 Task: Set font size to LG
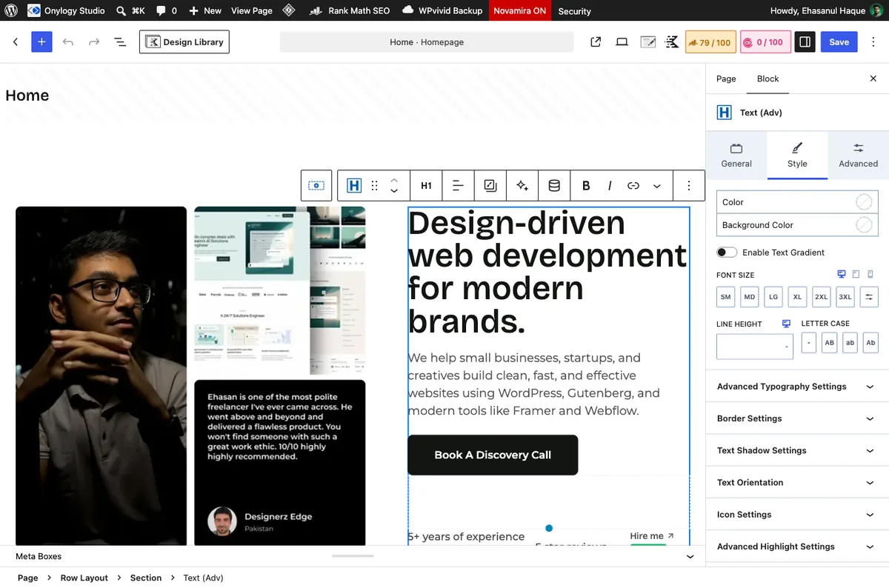(773, 297)
